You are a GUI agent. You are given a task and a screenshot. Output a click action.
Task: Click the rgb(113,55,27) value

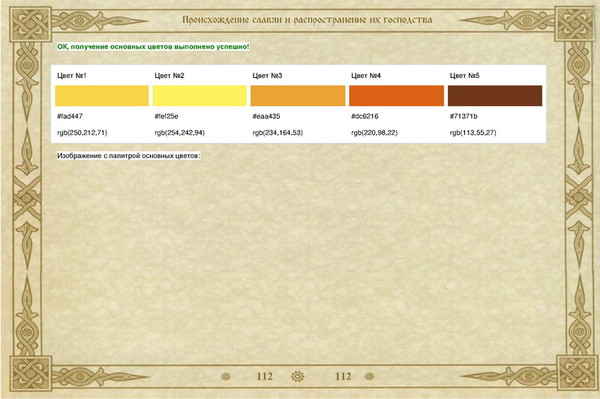point(473,133)
